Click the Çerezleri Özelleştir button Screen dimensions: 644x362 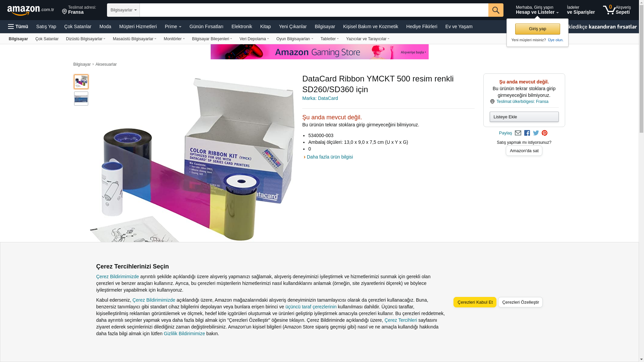coord(520,302)
